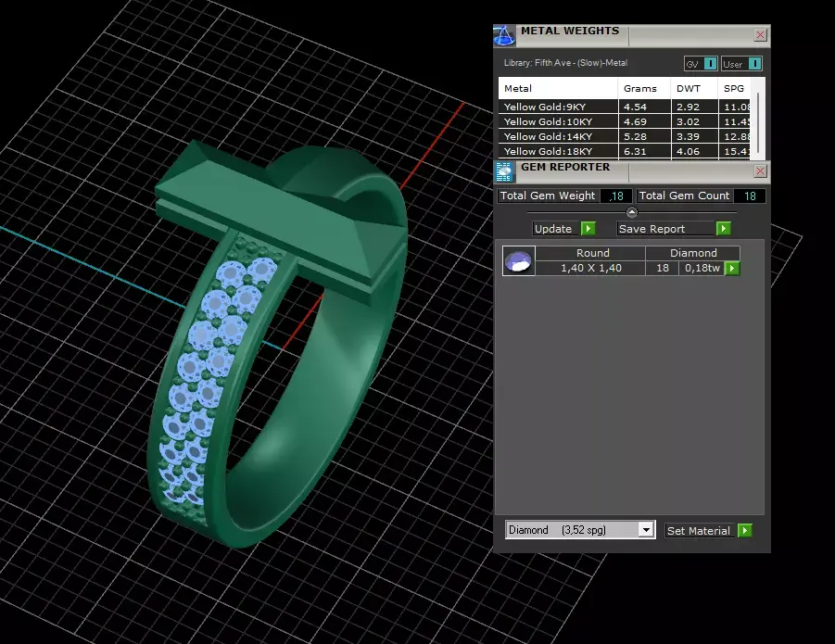Click the Metal column header
The image size is (835, 644).
[558, 88]
